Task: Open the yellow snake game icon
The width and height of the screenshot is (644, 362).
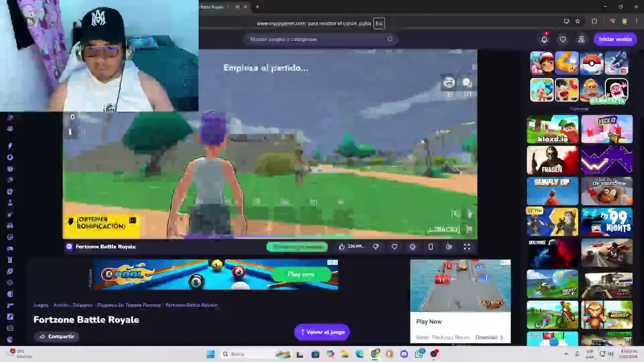Action: click(x=567, y=63)
